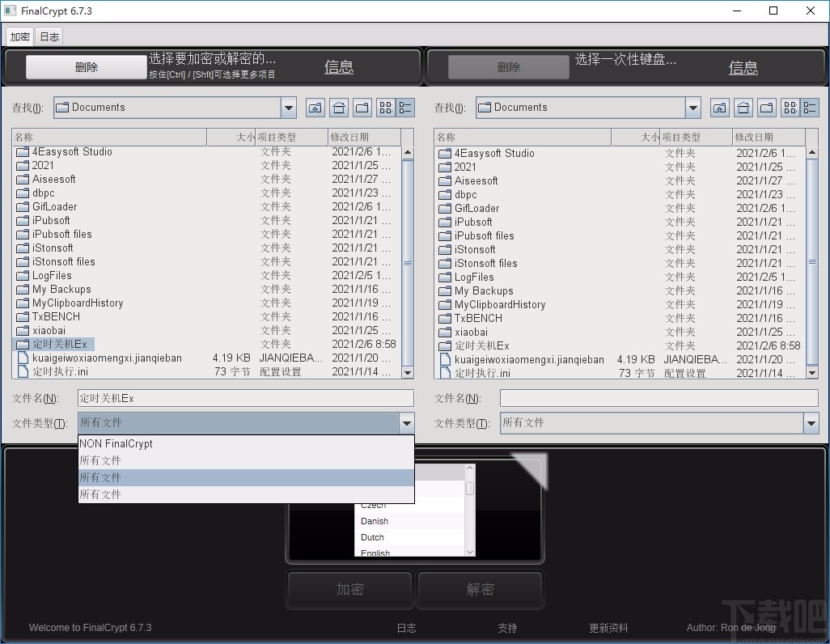
Task: Select 所有文件 from the open filter list
Action: (100, 460)
